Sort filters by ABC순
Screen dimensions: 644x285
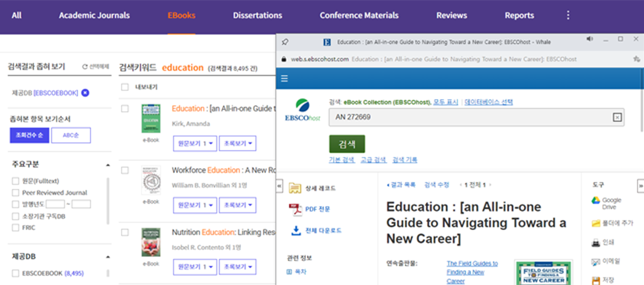click(x=71, y=136)
